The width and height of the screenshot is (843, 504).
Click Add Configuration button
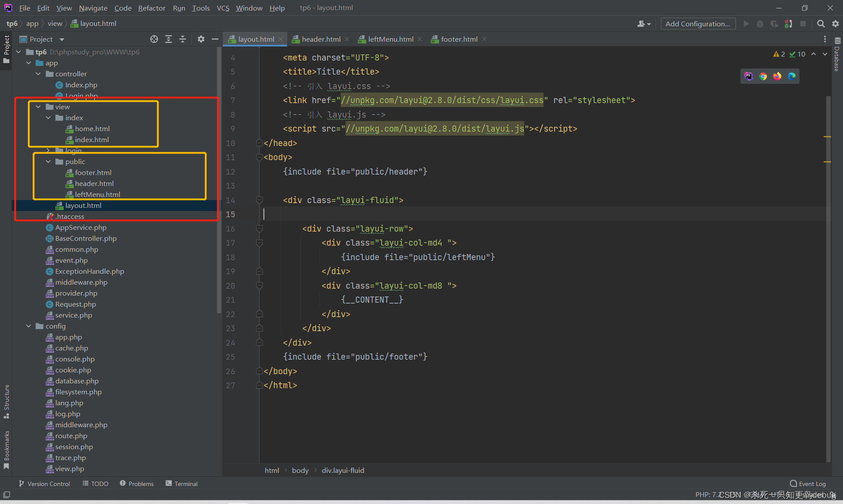pyautogui.click(x=698, y=24)
